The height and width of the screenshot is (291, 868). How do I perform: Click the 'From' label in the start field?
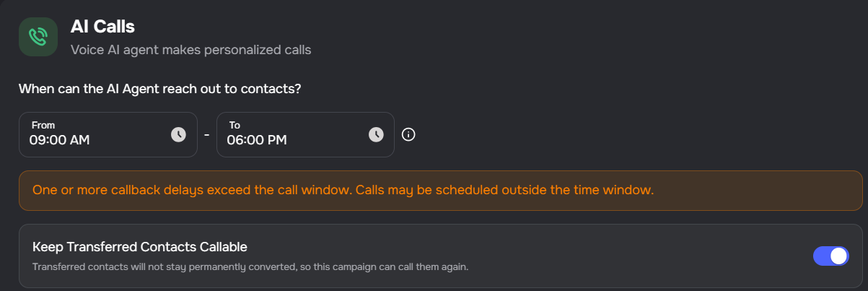[43, 125]
